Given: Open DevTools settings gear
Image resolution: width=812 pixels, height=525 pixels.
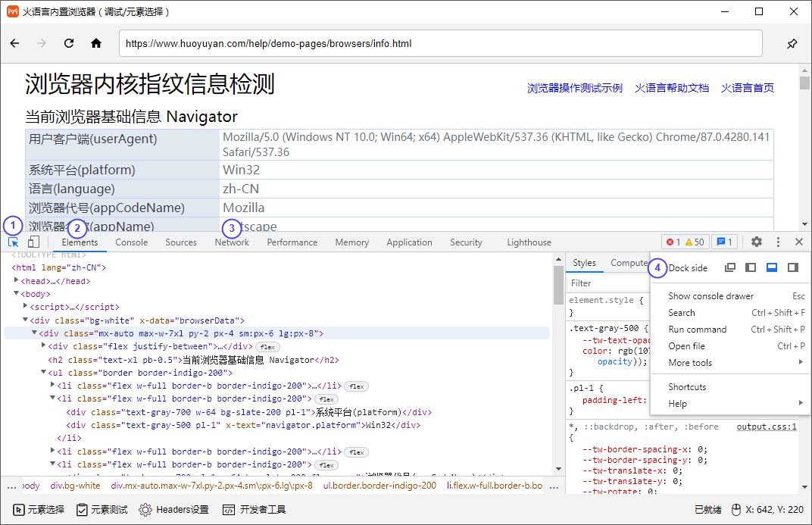Looking at the screenshot, I should click(757, 242).
